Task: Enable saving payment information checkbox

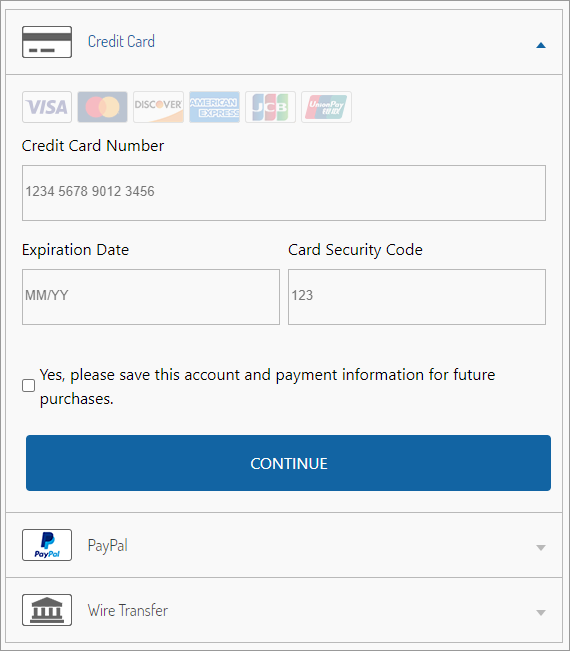Action: point(28,386)
